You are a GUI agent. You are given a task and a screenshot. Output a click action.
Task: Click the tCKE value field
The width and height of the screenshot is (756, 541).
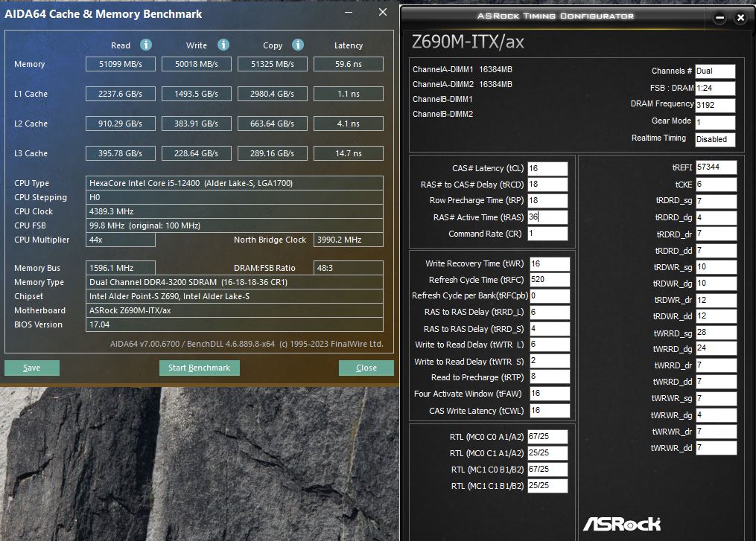pyautogui.click(x=716, y=184)
